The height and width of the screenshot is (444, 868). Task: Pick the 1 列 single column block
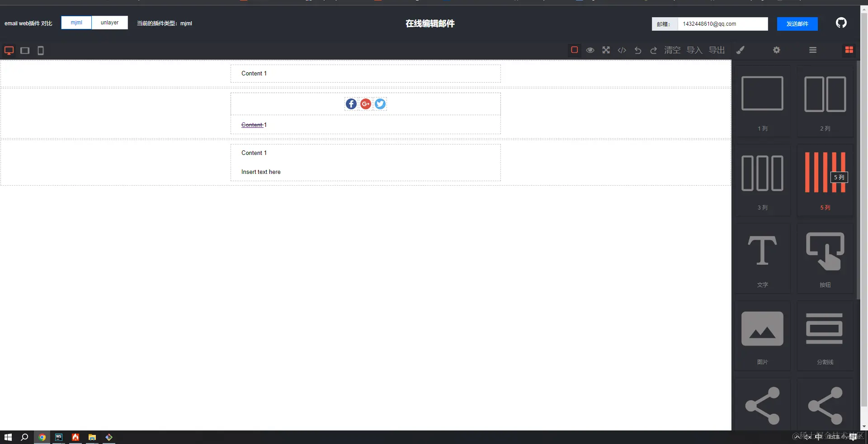tap(763, 101)
